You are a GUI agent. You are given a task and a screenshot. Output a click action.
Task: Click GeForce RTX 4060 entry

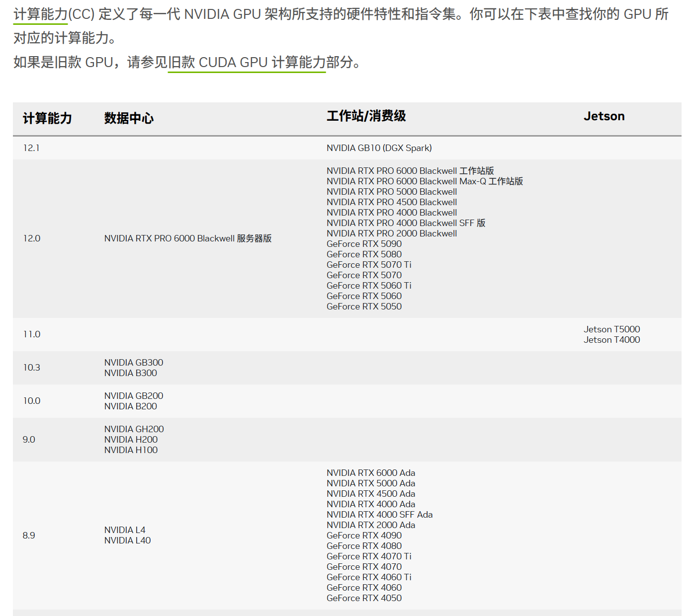(x=364, y=588)
